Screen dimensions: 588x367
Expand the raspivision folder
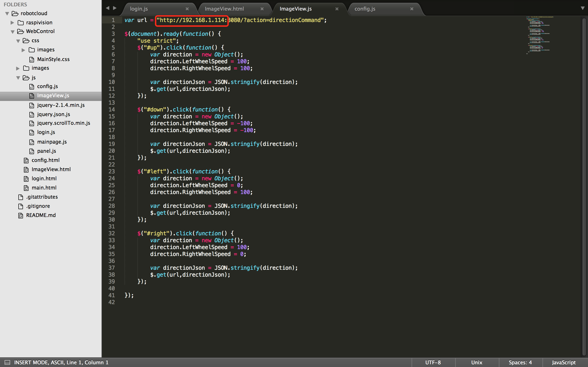pyautogui.click(x=12, y=22)
